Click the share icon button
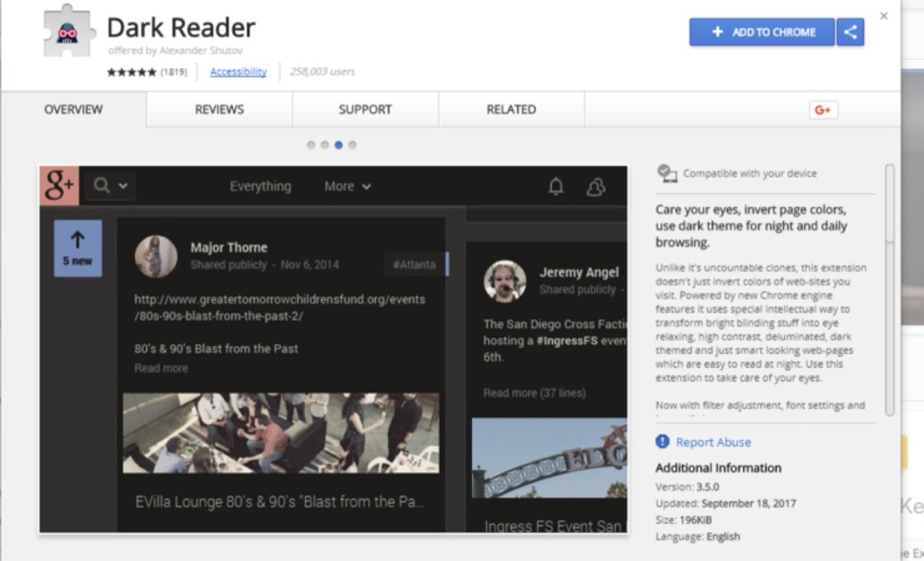This screenshot has height=561, width=924. [x=850, y=32]
